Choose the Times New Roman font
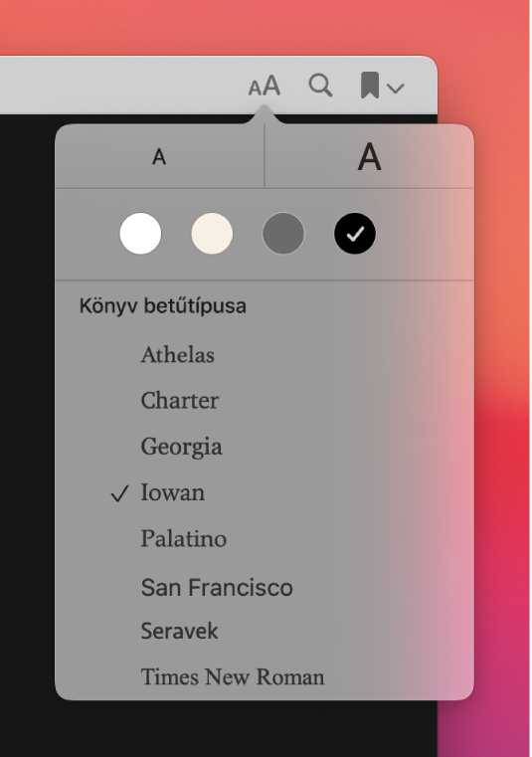The height and width of the screenshot is (757, 532). click(x=233, y=676)
